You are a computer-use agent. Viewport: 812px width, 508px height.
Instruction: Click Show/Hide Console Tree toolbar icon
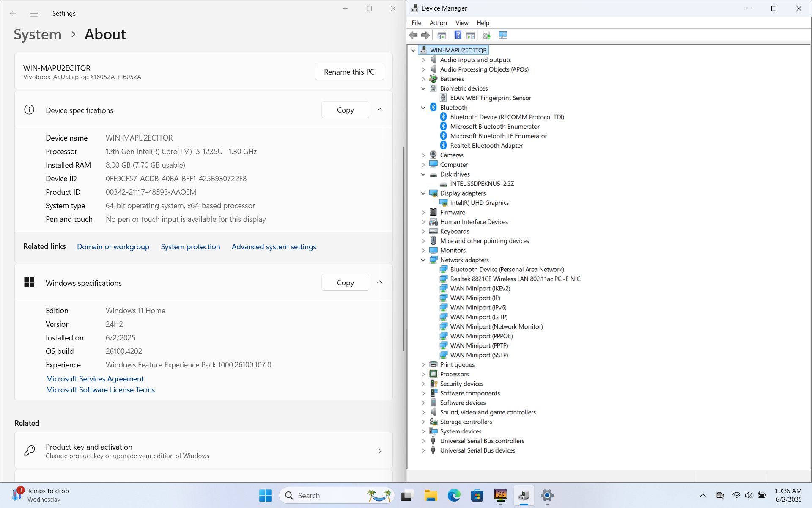(x=442, y=36)
